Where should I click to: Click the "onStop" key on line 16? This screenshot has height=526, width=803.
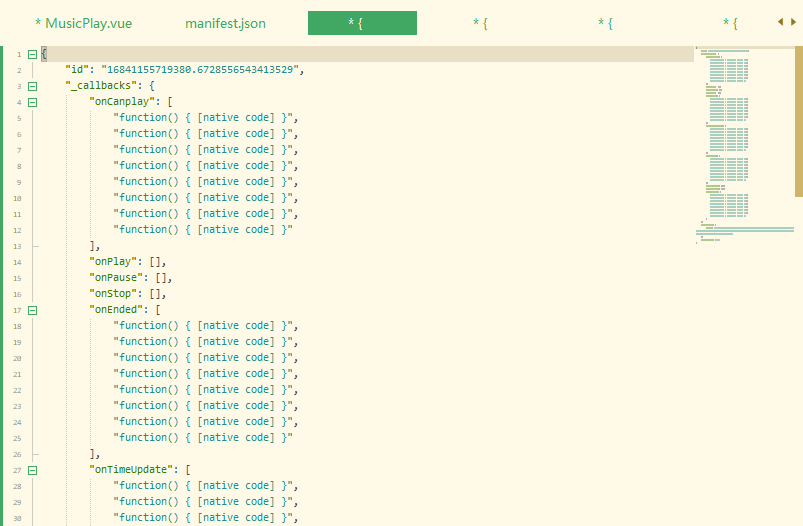tap(113, 293)
